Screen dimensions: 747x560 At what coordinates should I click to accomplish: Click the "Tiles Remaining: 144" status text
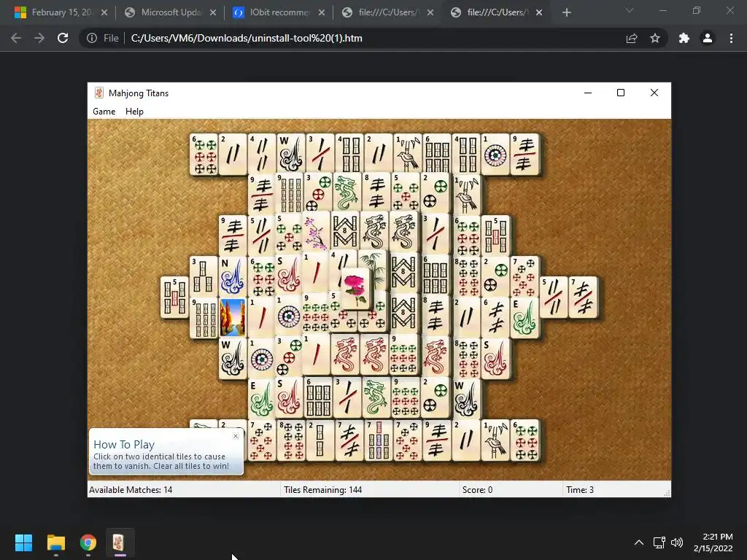[x=322, y=489]
